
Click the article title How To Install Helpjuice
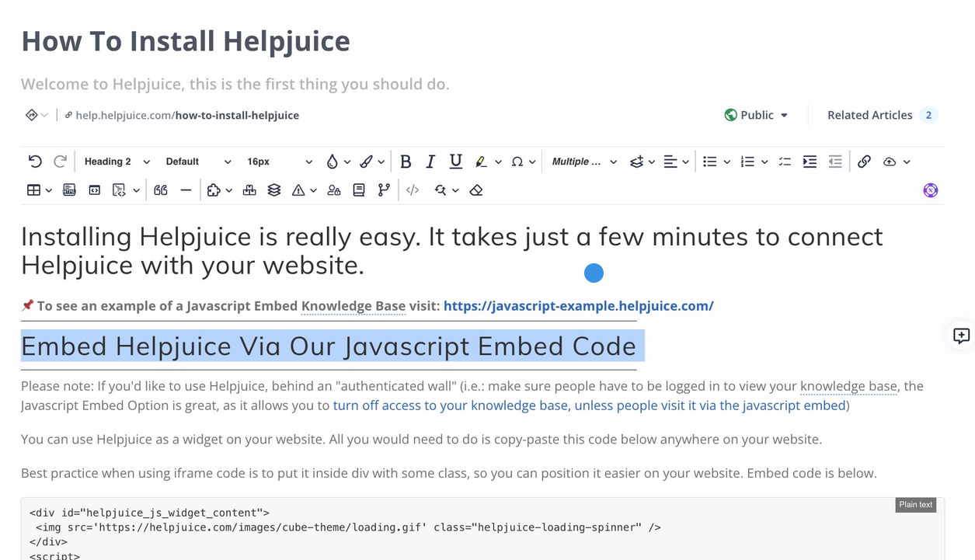tap(186, 41)
